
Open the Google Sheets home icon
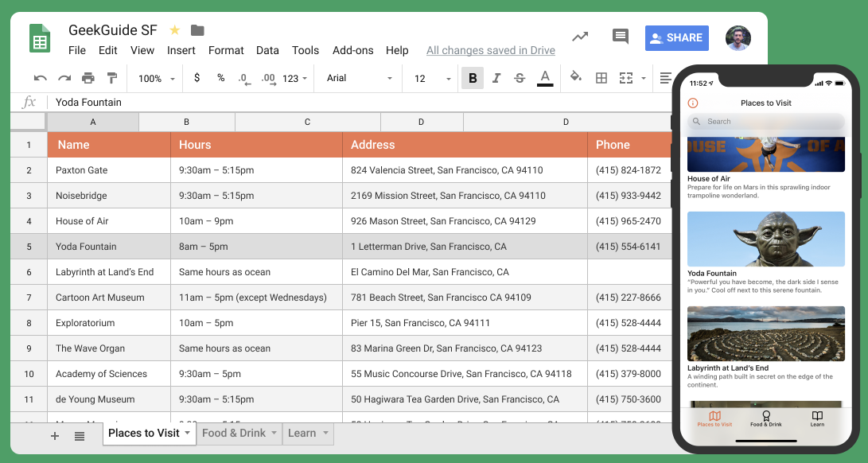pos(40,38)
